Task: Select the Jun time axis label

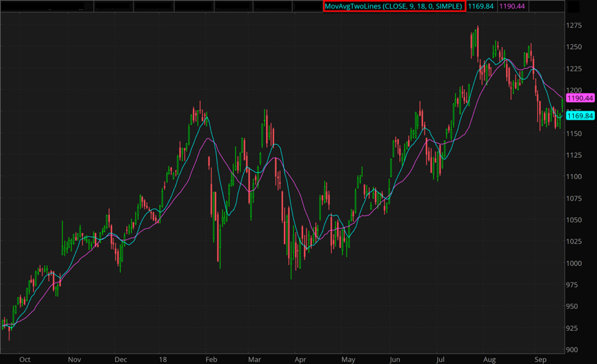Action: coord(397,359)
